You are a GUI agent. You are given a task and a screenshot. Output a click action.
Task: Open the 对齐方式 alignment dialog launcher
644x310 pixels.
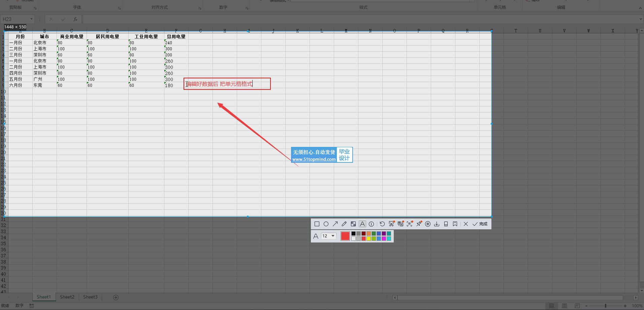tap(200, 8)
